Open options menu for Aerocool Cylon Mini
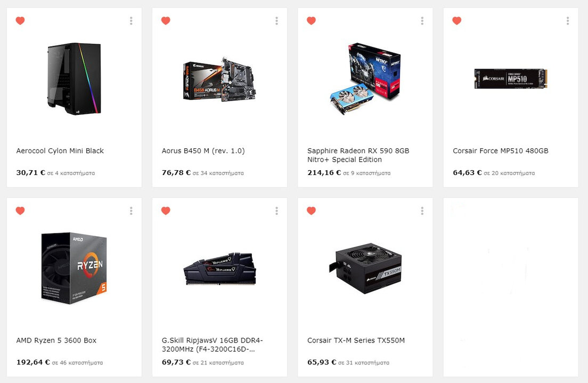 pyautogui.click(x=131, y=21)
